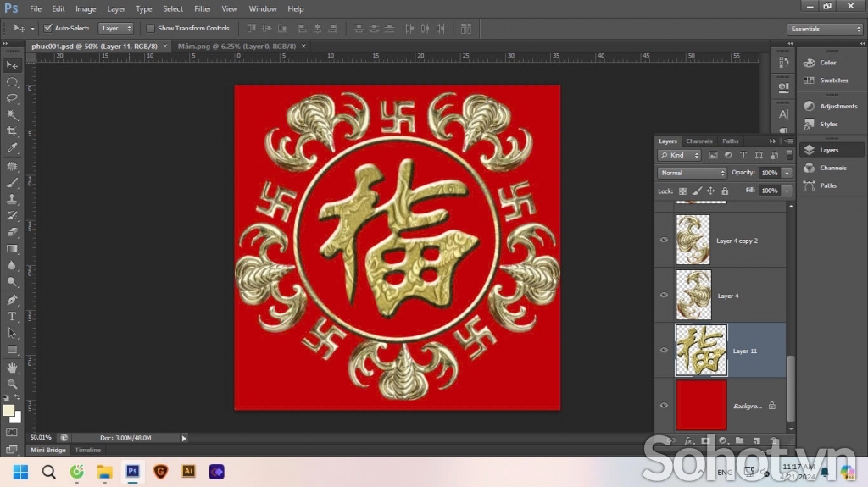868x487 pixels.
Task: Open the Image menu
Action: tap(86, 8)
